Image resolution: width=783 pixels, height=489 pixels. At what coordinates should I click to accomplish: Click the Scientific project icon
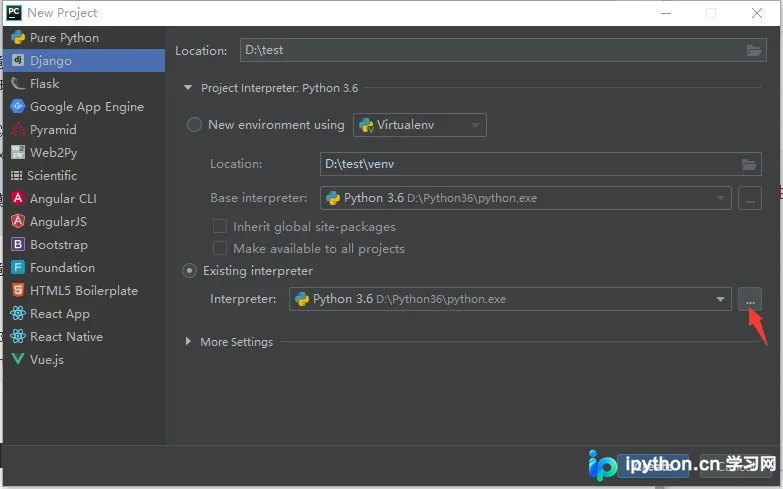pyautogui.click(x=16, y=175)
